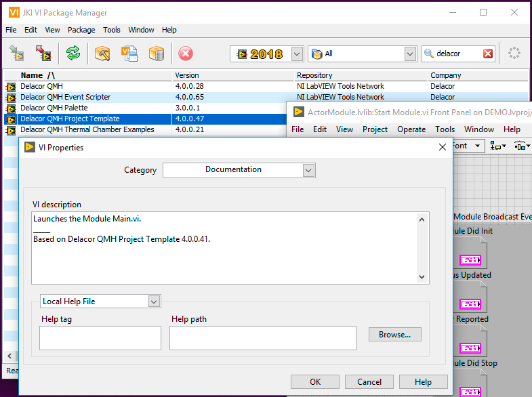Click the Install Package toolbar icon
The height and width of the screenshot is (397, 532).
(x=16, y=54)
